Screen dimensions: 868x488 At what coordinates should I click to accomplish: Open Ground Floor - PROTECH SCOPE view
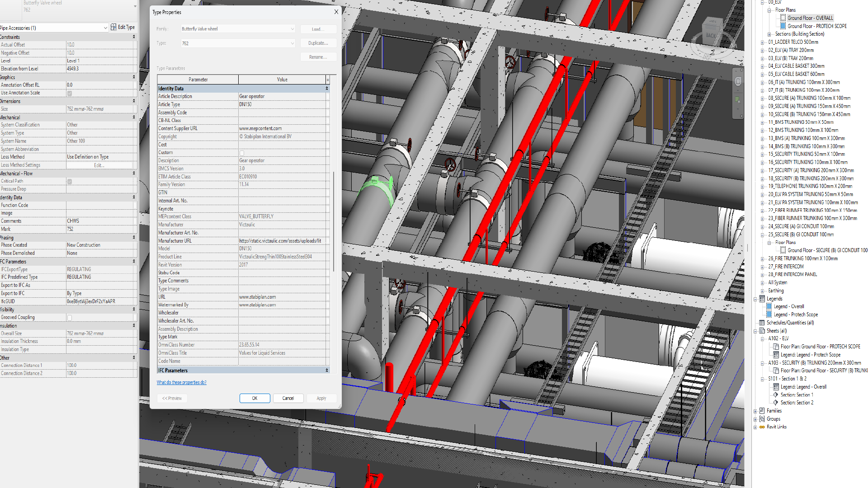pos(817,26)
